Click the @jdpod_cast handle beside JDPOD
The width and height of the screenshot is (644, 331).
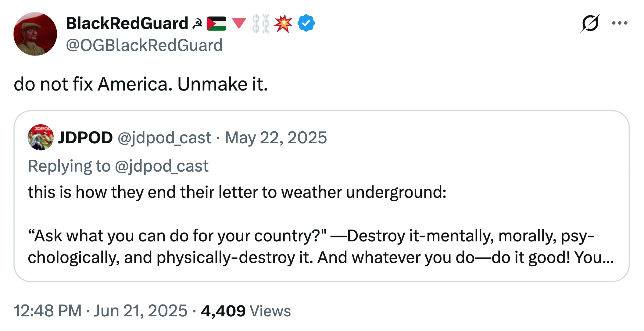(164, 138)
